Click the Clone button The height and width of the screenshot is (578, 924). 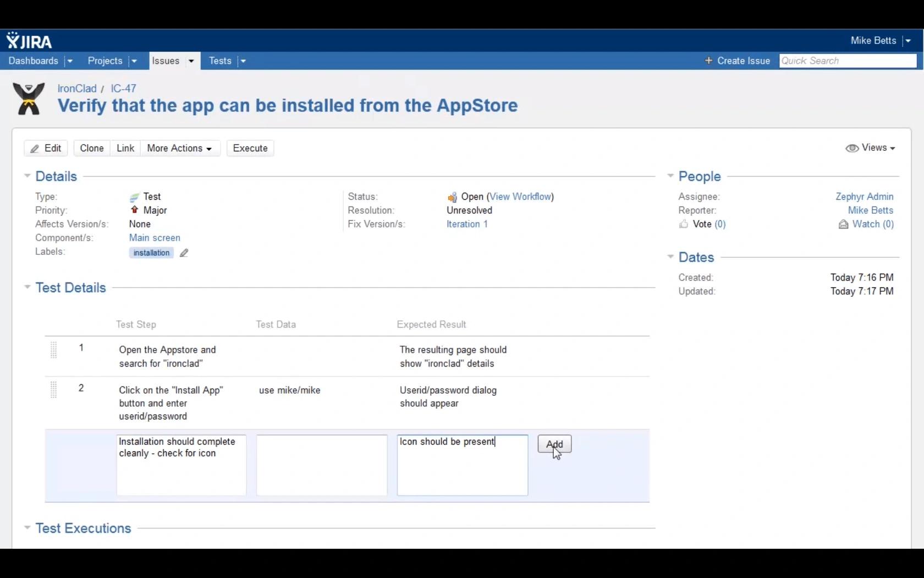(x=92, y=148)
